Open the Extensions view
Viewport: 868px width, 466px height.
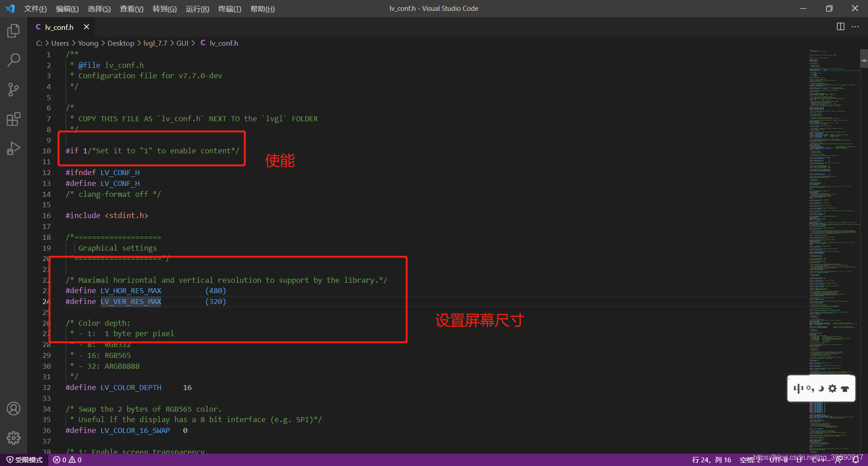click(14, 119)
